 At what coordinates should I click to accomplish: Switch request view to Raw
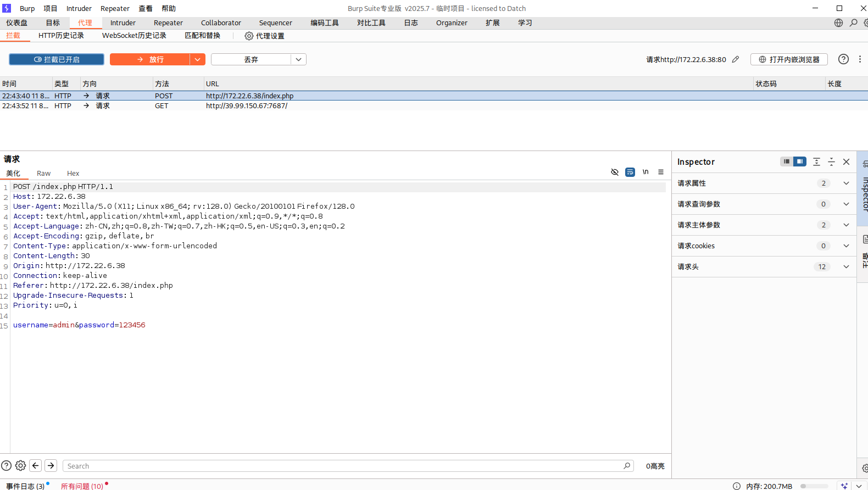[x=43, y=173]
